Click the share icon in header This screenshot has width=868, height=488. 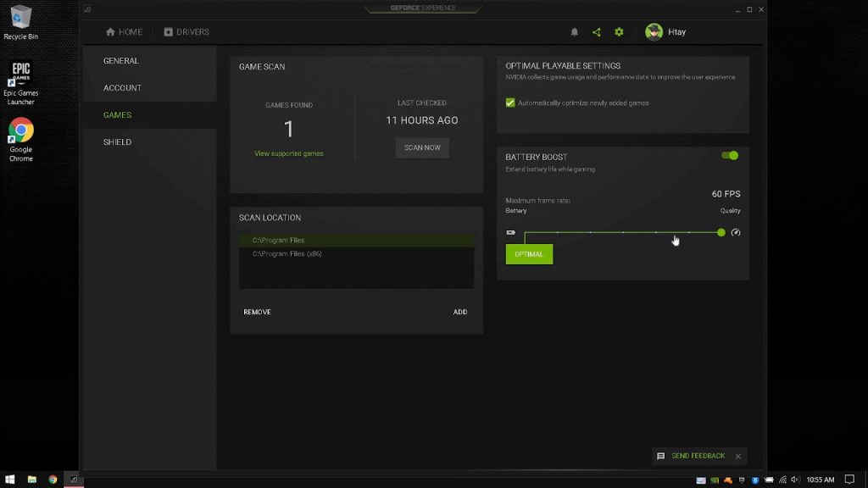pos(596,32)
